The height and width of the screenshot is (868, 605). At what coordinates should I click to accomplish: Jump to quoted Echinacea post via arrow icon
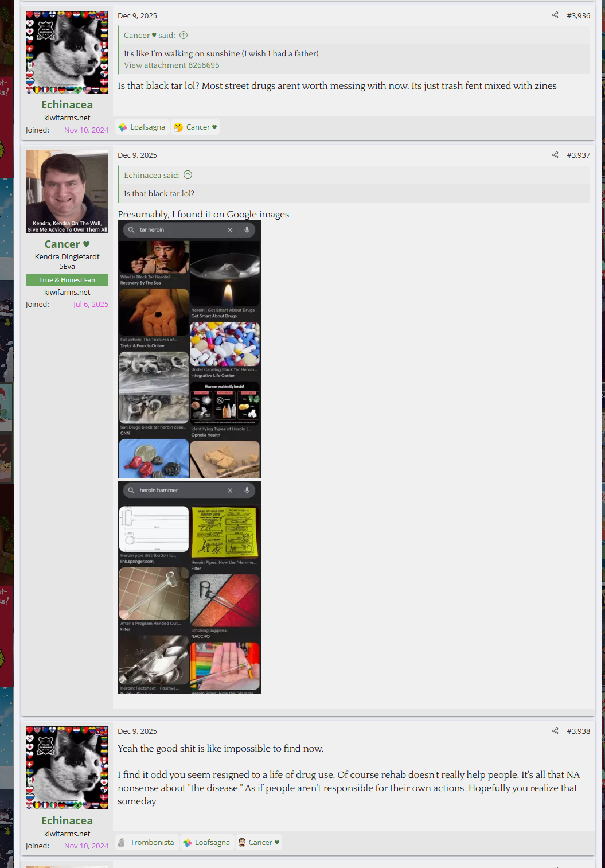click(x=188, y=175)
